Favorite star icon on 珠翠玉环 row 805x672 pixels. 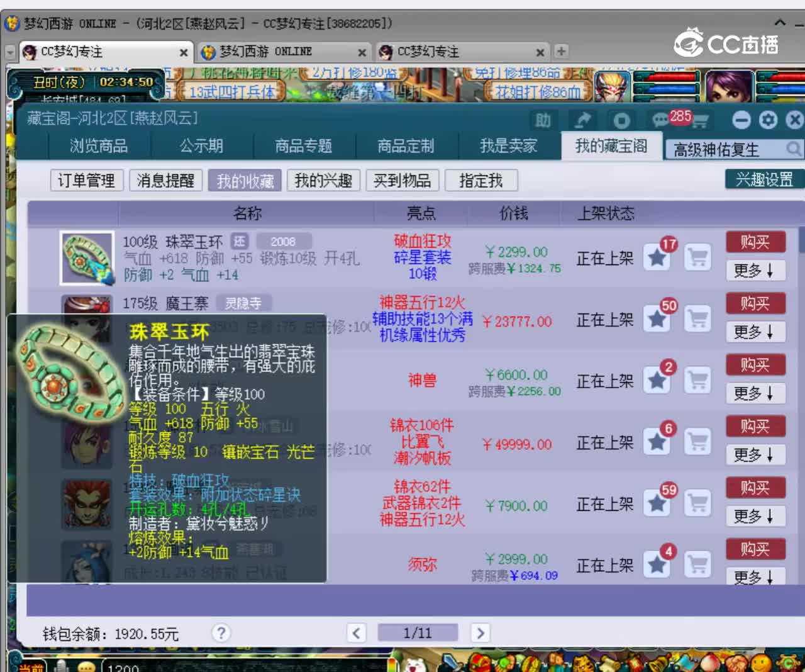coord(657,257)
